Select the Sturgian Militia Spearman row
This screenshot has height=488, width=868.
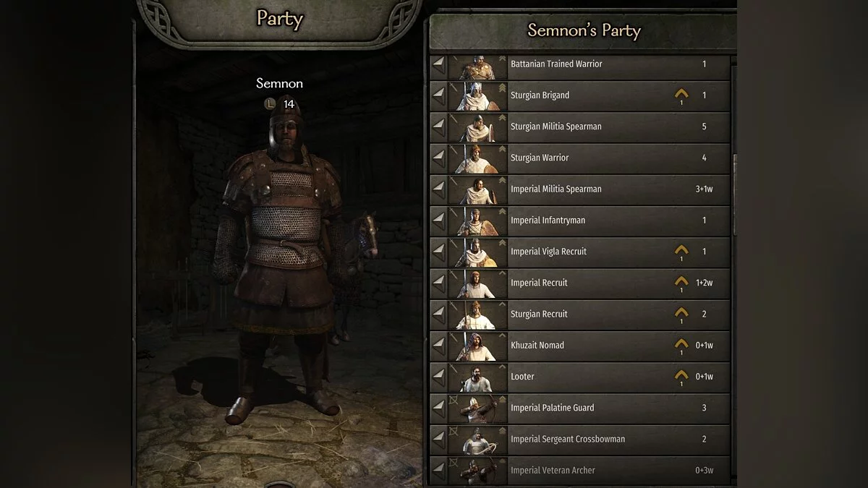click(580, 127)
